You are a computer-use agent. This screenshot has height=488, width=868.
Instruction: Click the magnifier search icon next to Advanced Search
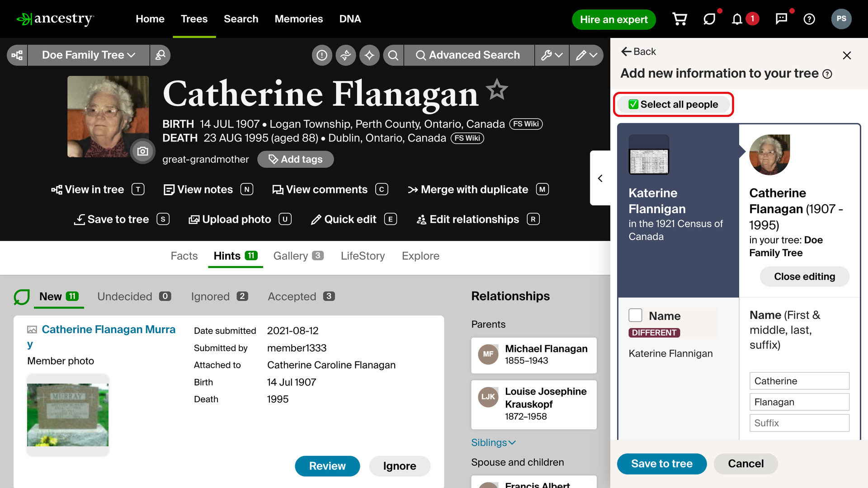click(393, 55)
